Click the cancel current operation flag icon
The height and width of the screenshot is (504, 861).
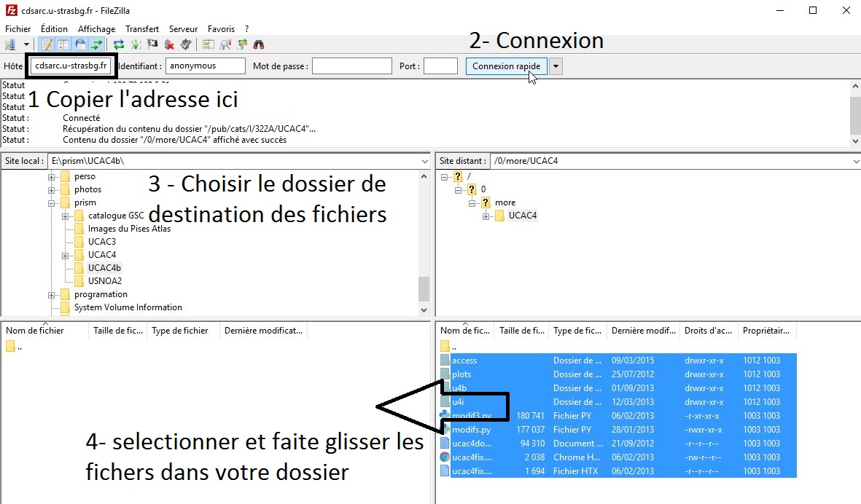(152, 44)
